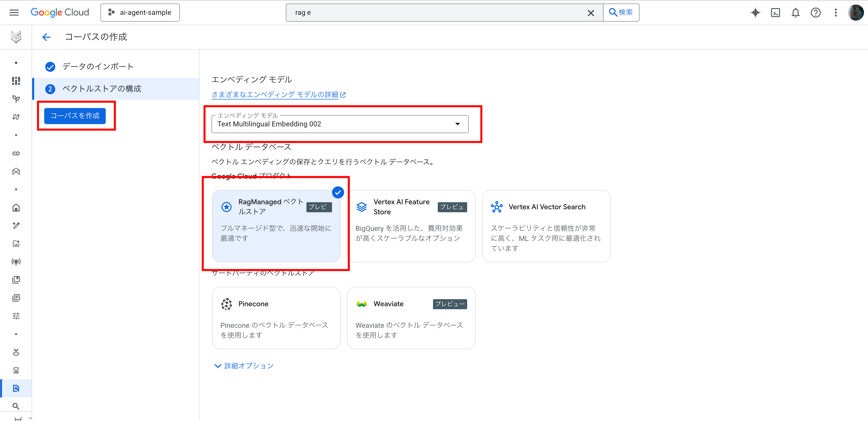
Task: Open the tuning sliders sidebar icon
Action: click(16, 316)
